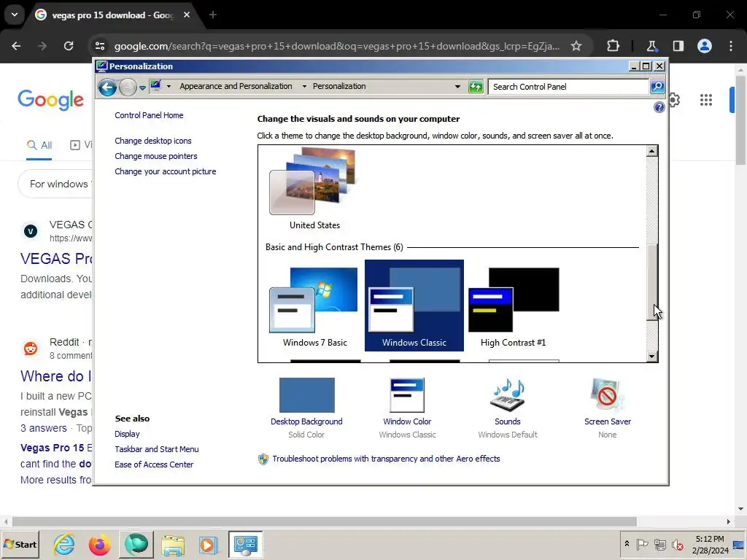The width and height of the screenshot is (747, 560).
Task: Open Troubleshoot transparency and Aero effects link
Action: click(x=386, y=459)
